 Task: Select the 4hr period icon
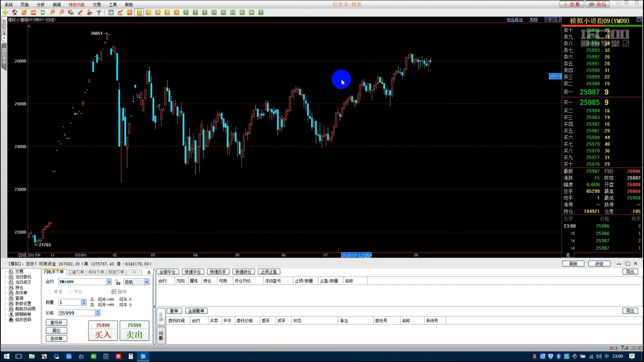click(252, 12)
